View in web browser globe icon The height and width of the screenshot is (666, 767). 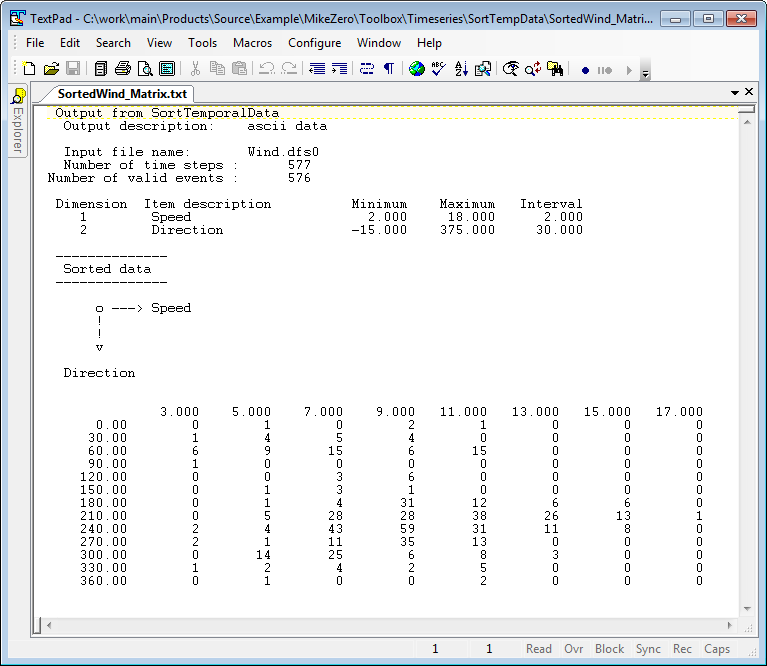[x=417, y=69]
